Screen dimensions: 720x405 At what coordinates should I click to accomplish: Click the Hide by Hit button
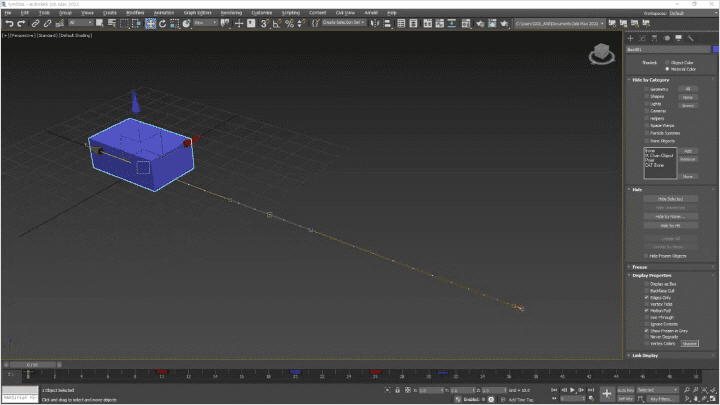coord(670,225)
